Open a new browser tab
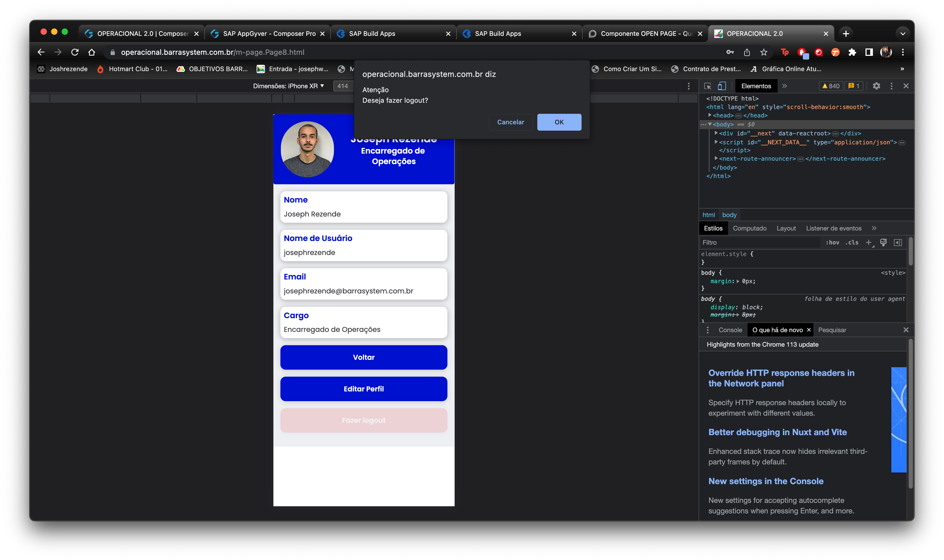 coord(845,34)
